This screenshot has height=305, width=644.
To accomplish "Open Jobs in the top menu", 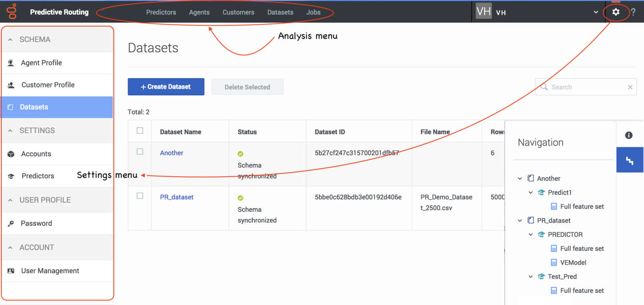I will pos(313,12).
